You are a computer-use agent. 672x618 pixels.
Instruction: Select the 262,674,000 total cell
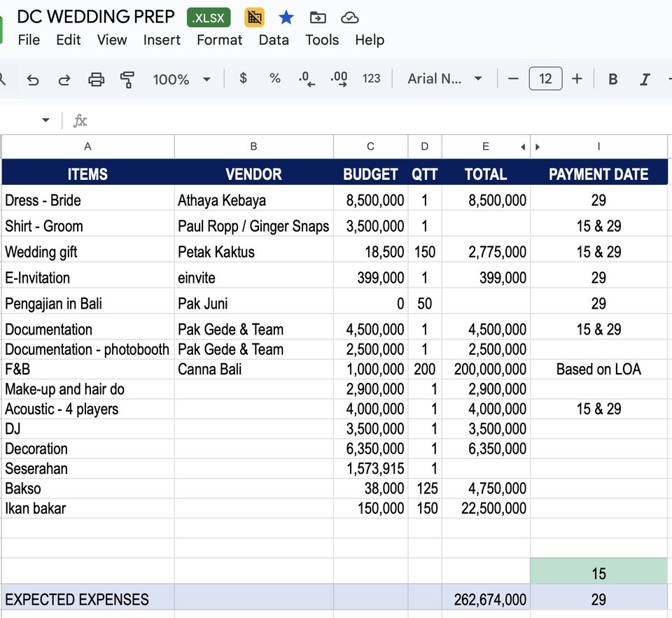486,597
